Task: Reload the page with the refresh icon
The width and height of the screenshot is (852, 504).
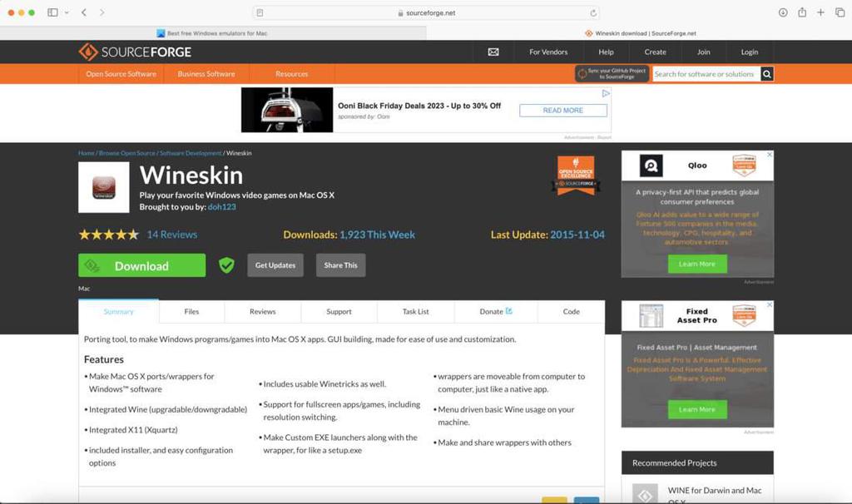Action: (x=593, y=12)
